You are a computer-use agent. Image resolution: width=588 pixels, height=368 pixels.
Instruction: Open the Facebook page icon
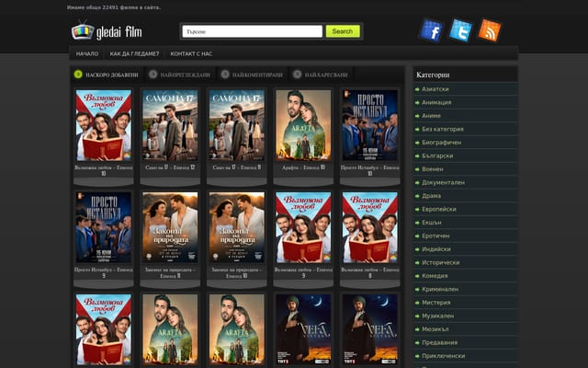(431, 30)
